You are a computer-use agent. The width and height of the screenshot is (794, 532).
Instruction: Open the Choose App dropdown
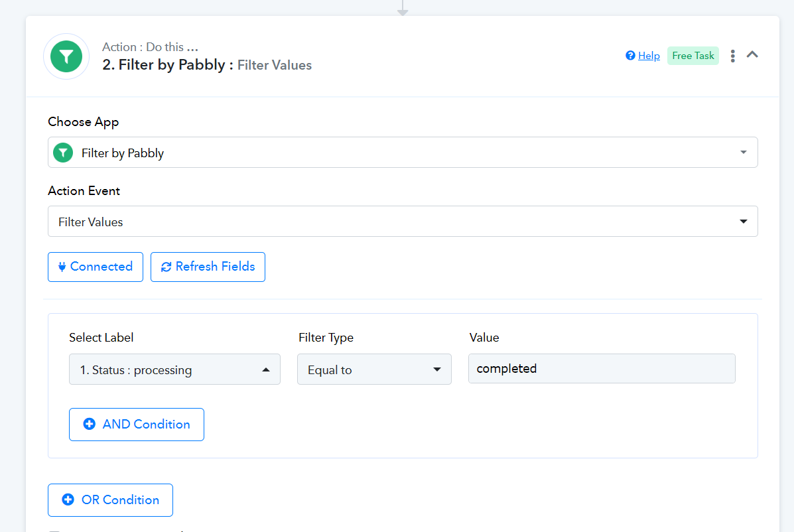(403, 153)
